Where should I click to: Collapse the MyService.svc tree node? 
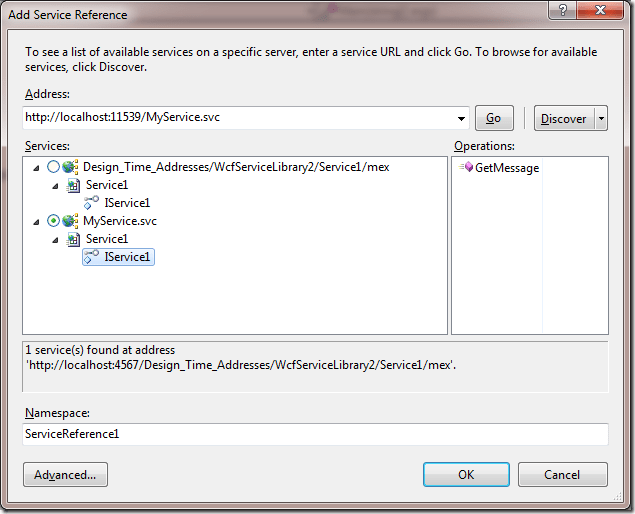[37, 221]
